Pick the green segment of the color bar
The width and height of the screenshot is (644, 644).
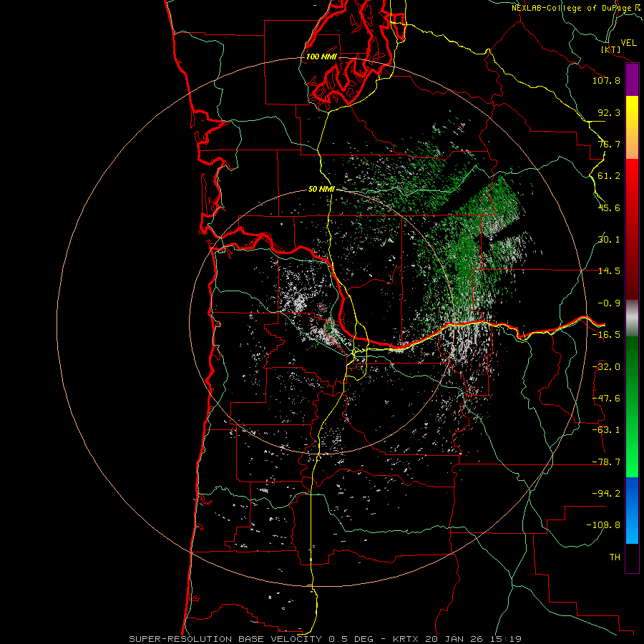click(632, 406)
